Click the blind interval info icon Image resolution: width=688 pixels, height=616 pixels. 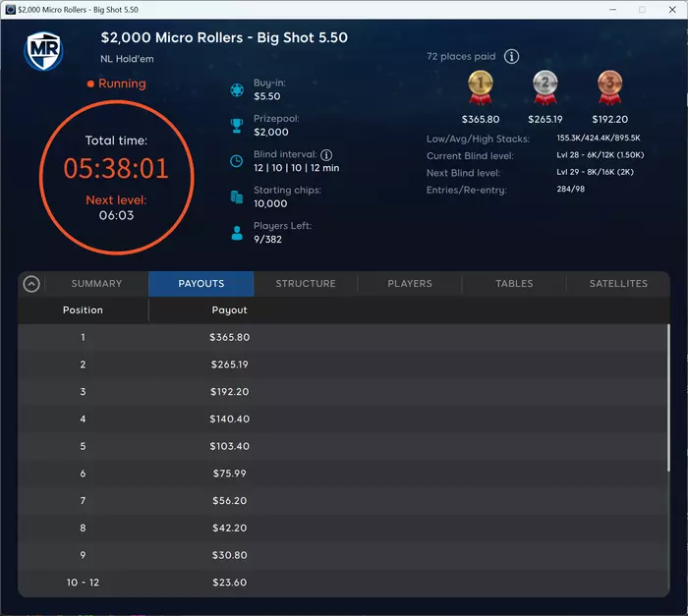(326, 155)
